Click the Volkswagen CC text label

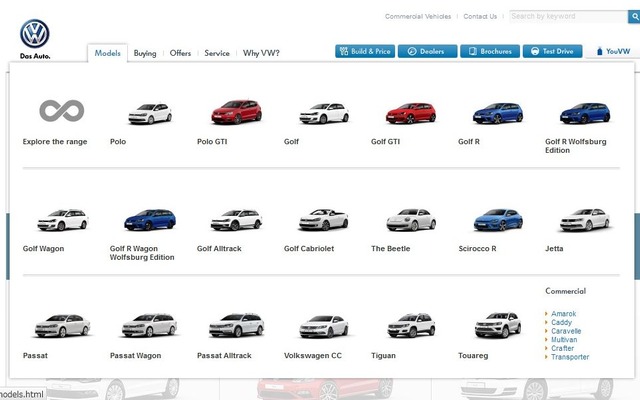pos(313,356)
